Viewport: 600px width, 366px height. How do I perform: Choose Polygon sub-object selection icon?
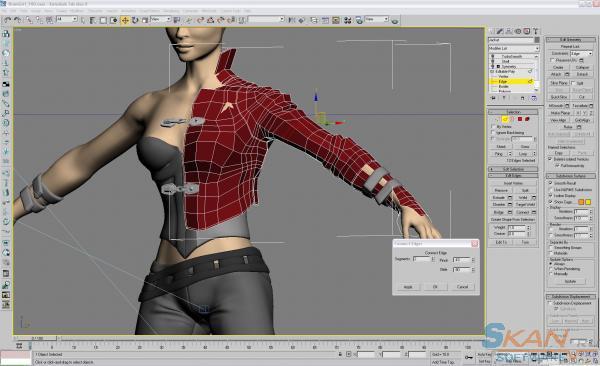click(x=520, y=119)
